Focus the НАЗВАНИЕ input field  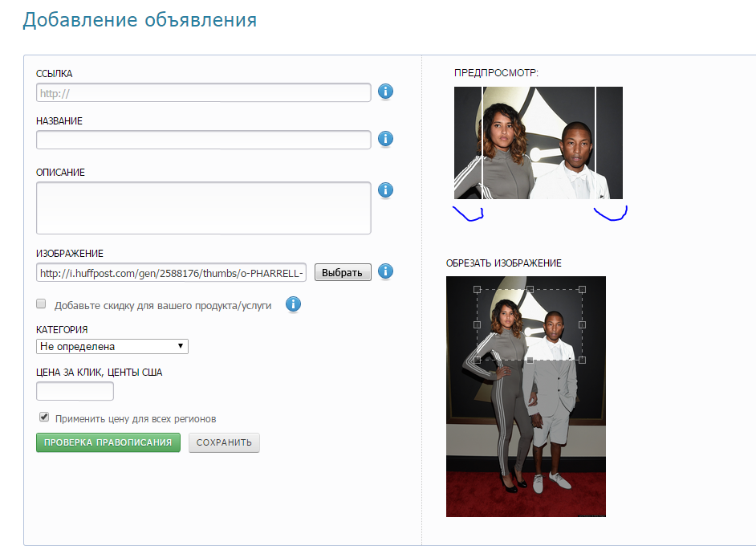(204, 140)
